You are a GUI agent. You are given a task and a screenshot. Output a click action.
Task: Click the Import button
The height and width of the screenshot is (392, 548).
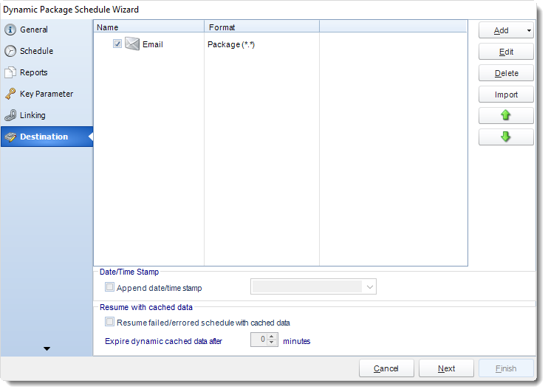(x=506, y=94)
